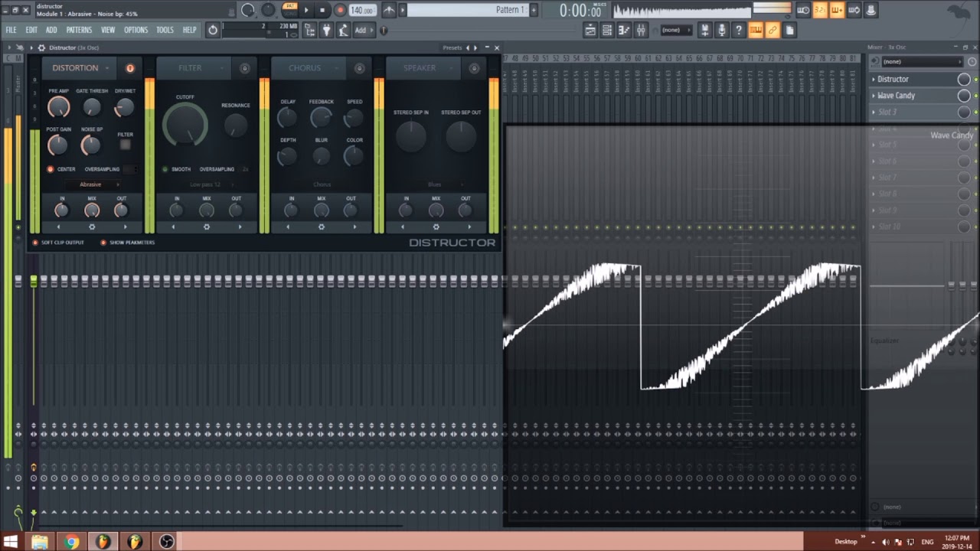This screenshot has height=551, width=980.
Task: Click the loop recording icon
Action: [853, 10]
